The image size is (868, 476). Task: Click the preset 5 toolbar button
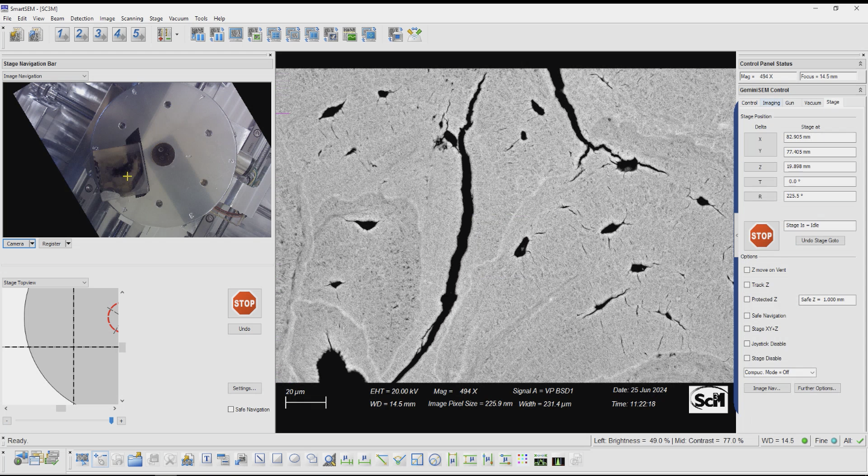(x=139, y=35)
